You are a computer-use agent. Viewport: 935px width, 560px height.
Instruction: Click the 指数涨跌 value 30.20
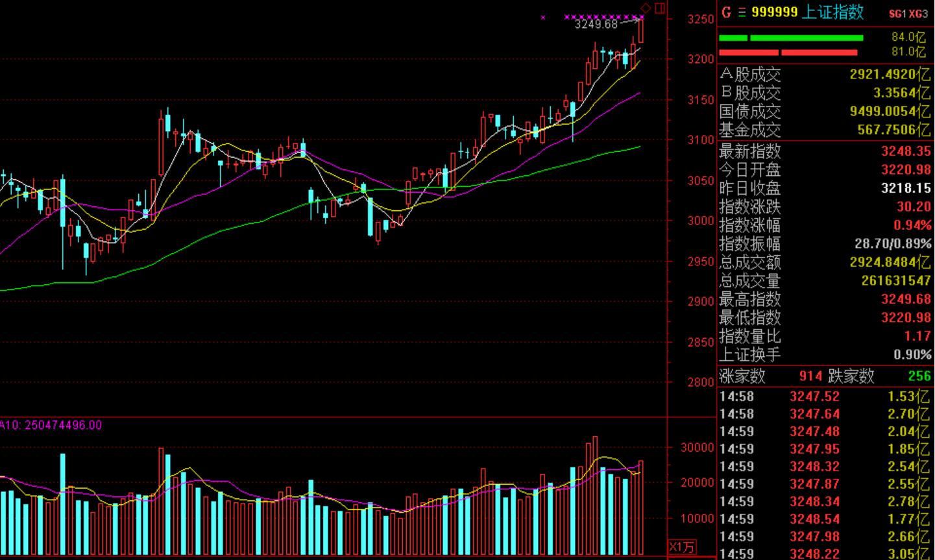click(914, 206)
